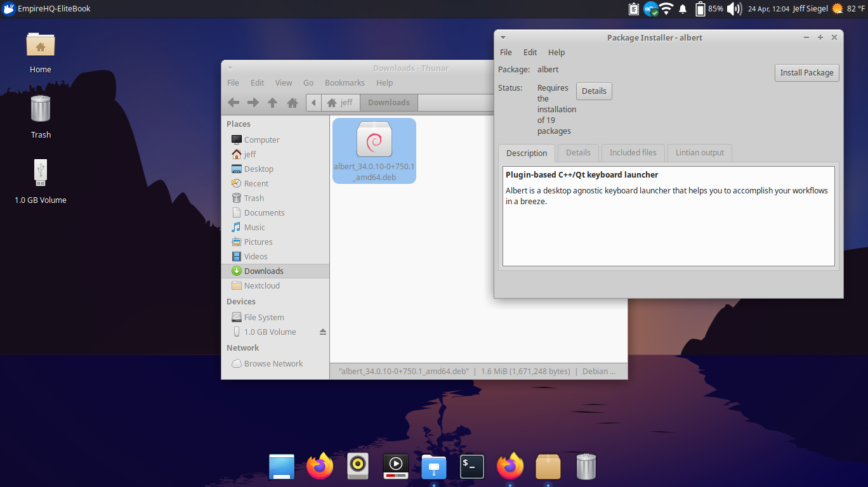This screenshot has width=868, height=487.
Task: Open clipboard manager in panel
Action: 633,9
